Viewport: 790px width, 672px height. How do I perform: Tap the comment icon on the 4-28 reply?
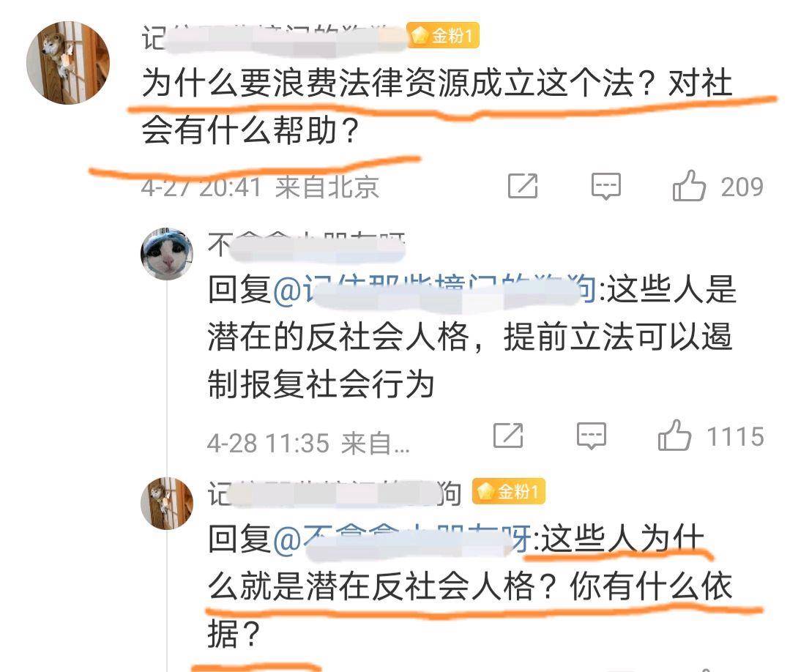pyautogui.click(x=591, y=436)
